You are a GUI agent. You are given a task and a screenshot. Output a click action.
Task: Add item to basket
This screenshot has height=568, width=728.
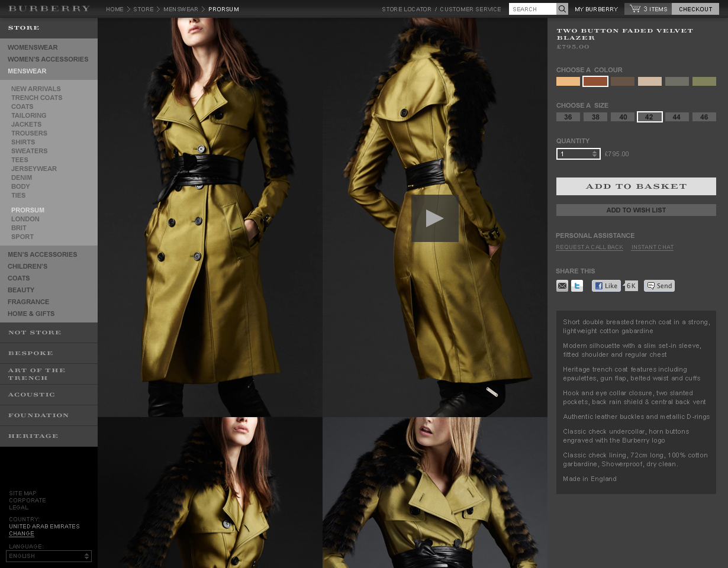tap(636, 186)
